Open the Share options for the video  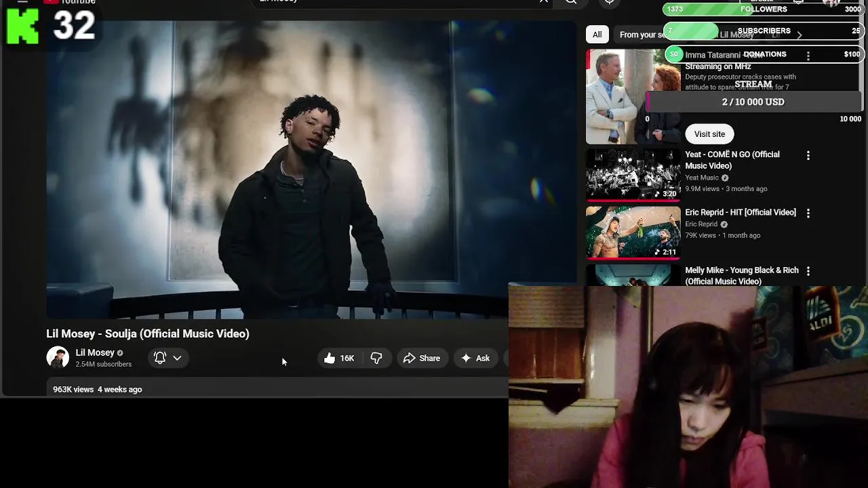pos(422,358)
